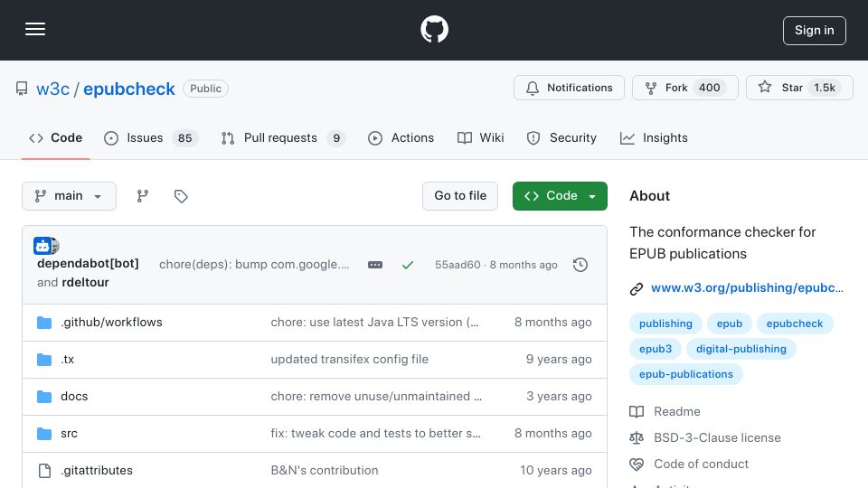Click the docs folder icon
The width and height of the screenshot is (868, 488).
click(x=44, y=396)
